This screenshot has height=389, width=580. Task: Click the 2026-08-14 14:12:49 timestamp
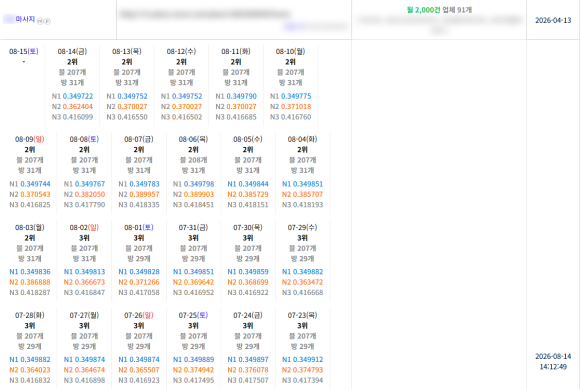[x=553, y=362]
